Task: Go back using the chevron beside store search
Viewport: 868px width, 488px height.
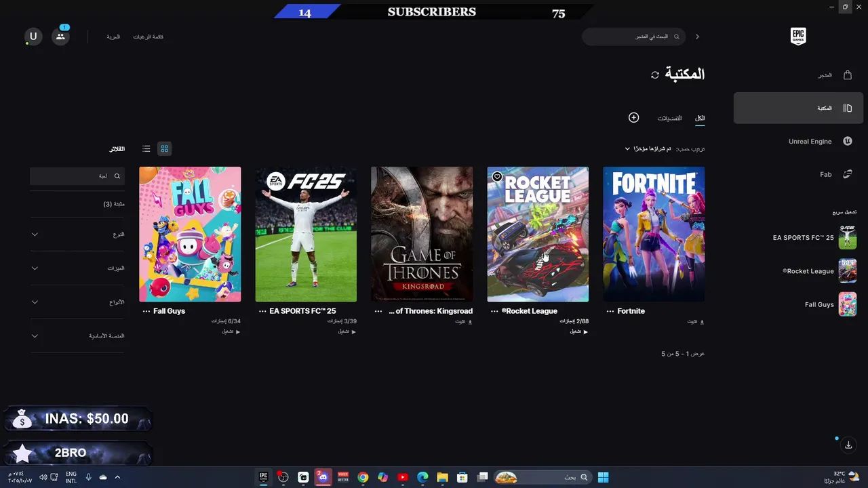Action: (697, 37)
